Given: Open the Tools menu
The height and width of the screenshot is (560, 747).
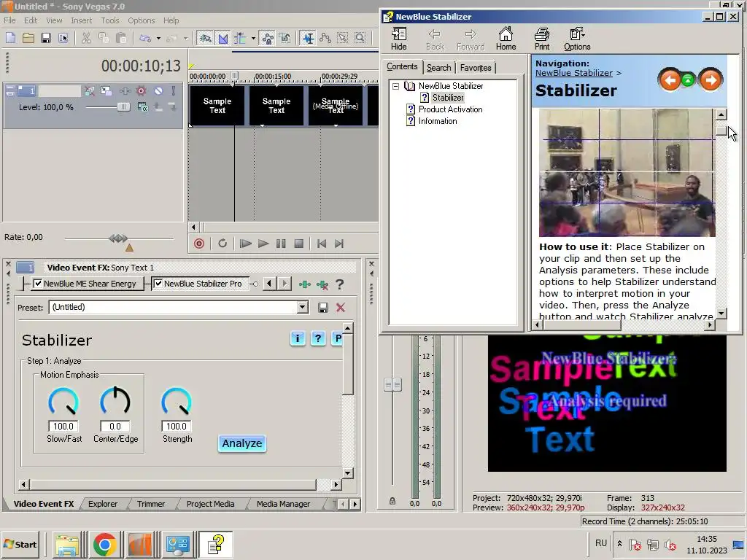Looking at the screenshot, I should point(110,20).
